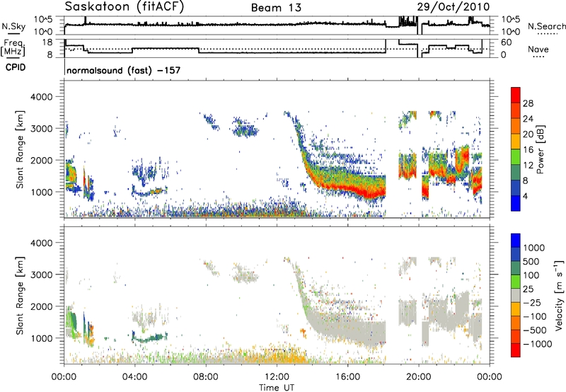
Task: Click the orange swatch of the Velocity colorbar
Action: coord(516,323)
